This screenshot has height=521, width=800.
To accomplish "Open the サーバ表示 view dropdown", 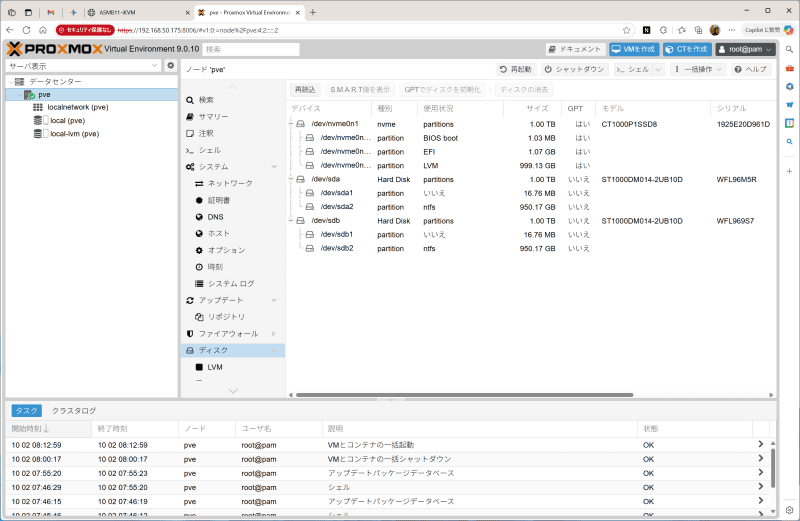I will point(155,65).
